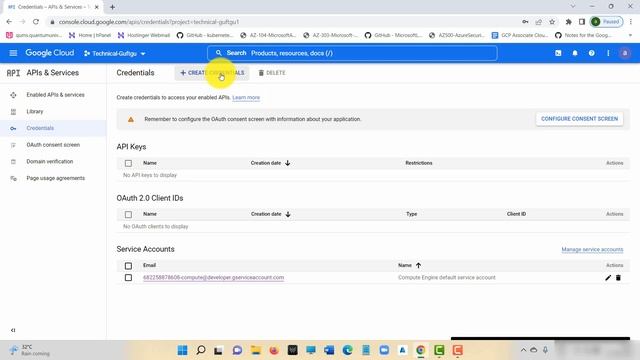Open Library in sidebar

[35, 111]
